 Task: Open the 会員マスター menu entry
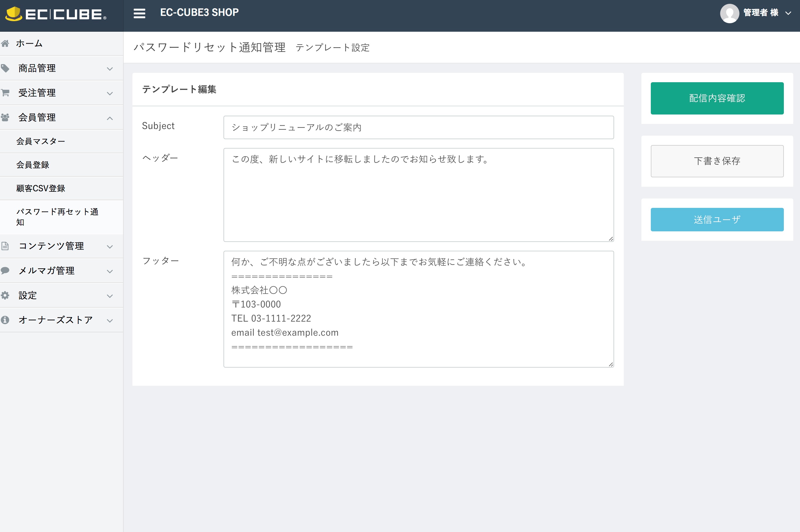click(41, 141)
